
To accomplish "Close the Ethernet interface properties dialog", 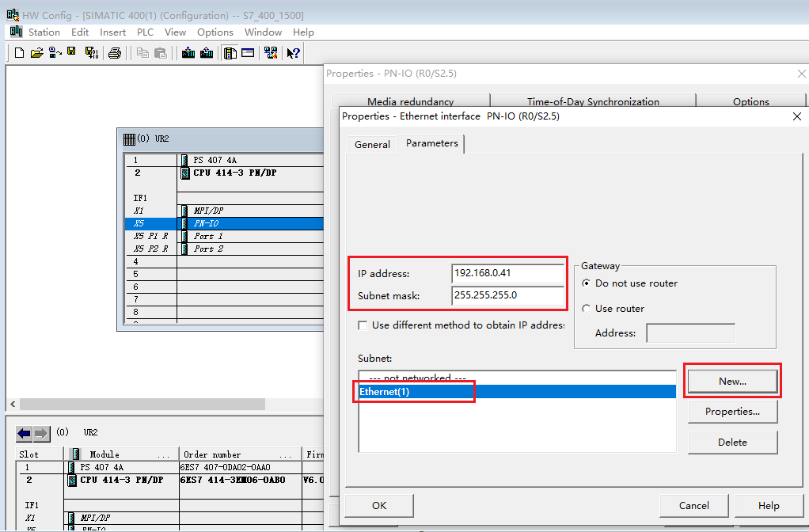I will click(x=796, y=116).
